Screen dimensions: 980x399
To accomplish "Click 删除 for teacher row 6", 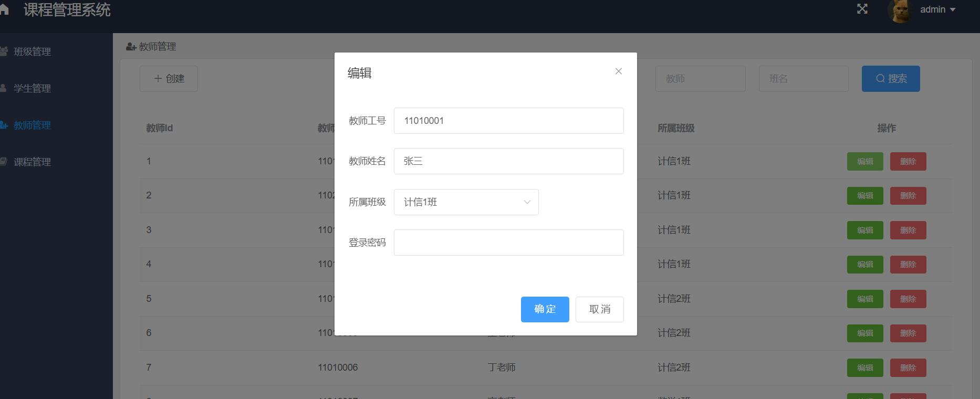I will pos(908,333).
